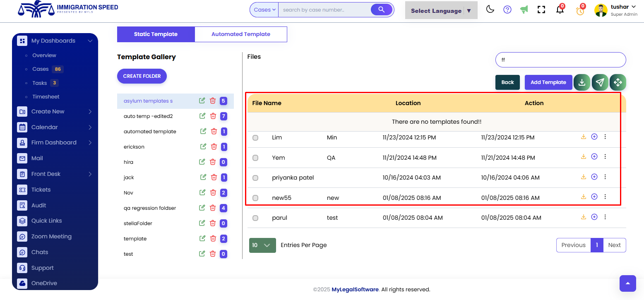Image resolution: width=644 pixels, height=300 pixels.
Task: Click the template search field containing ff
Action: (560, 60)
